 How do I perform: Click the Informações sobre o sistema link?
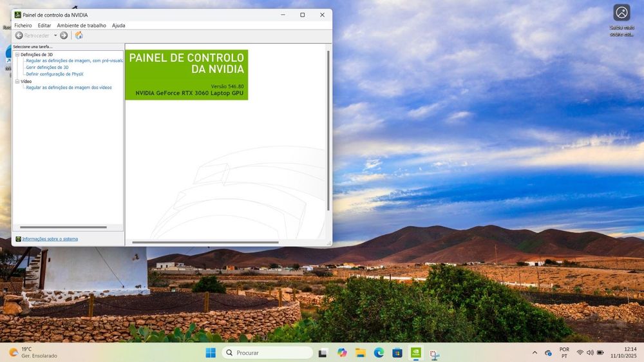[x=50, y=239]
